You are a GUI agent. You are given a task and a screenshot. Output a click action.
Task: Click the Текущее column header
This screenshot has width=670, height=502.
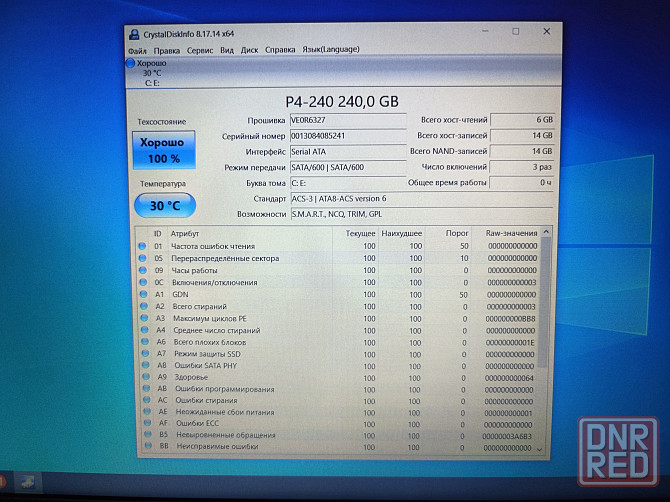[x=360, y=233]
